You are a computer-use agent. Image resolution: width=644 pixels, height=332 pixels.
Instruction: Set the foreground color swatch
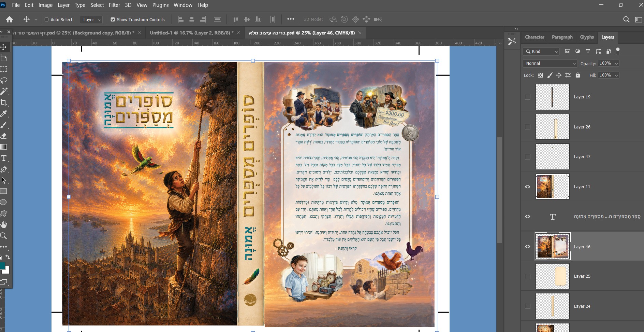tap(2, 266)
